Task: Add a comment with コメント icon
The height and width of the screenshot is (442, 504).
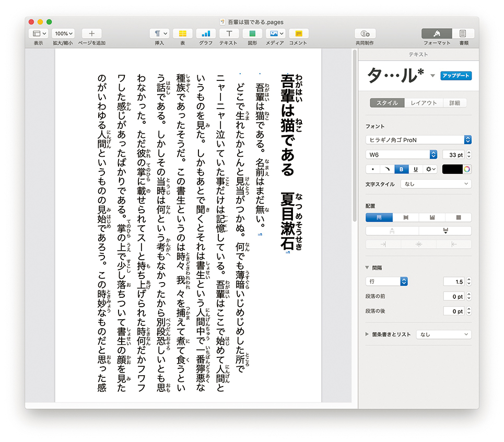Action: (298, 33)
